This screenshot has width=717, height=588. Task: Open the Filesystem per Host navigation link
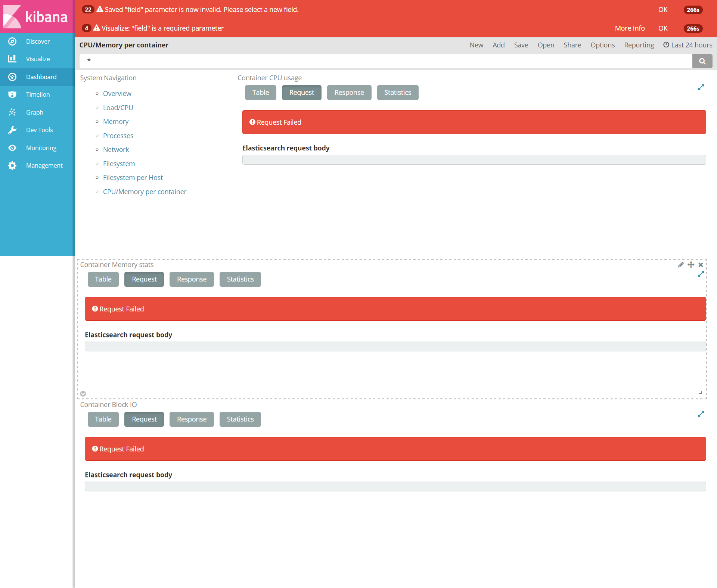(133, 178)
